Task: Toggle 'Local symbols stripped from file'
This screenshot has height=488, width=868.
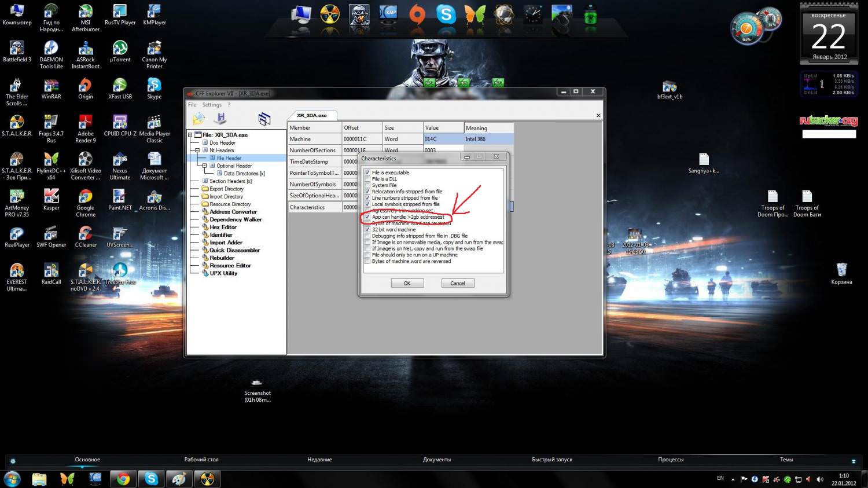Action: click(367, 204)
